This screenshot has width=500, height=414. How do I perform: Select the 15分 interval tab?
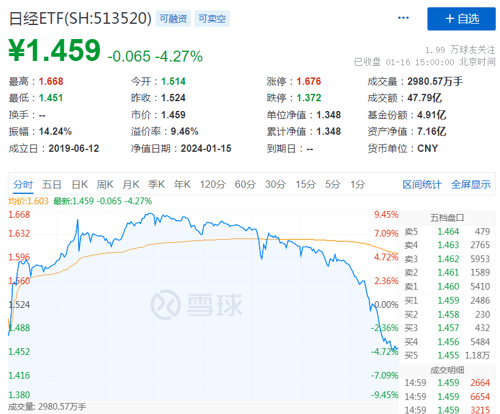click(306, 184)
